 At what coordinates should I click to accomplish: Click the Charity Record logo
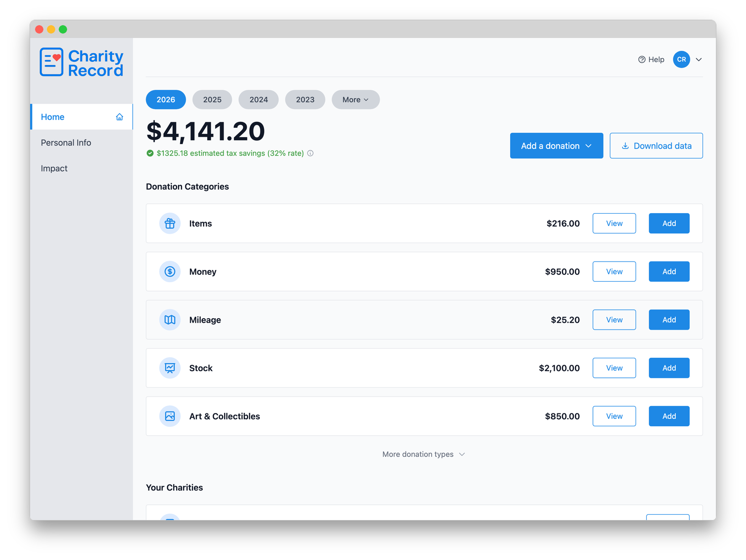pos(81,63)
